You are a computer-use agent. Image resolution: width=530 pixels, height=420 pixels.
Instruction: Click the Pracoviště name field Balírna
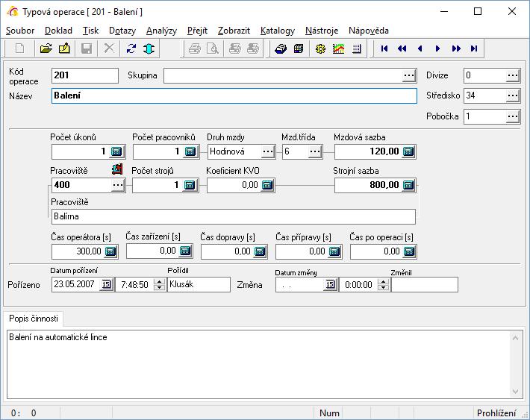[234, 216]
